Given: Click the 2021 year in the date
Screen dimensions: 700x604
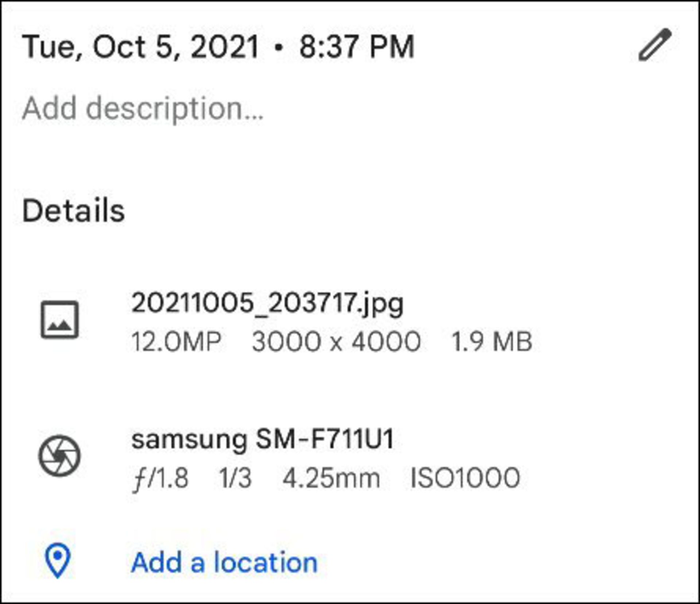Looking at the screenshot, I should click(x=225, y=47).
